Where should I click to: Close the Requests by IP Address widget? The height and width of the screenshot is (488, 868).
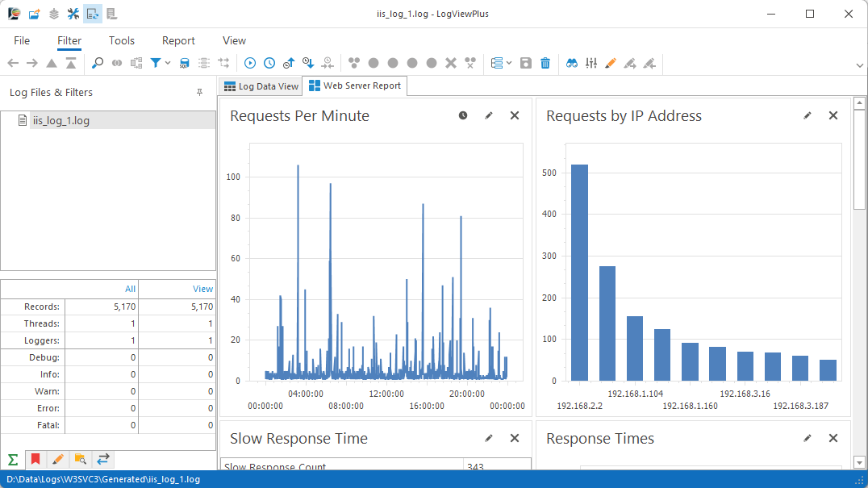pyautogui.click(x=833, y=115)
